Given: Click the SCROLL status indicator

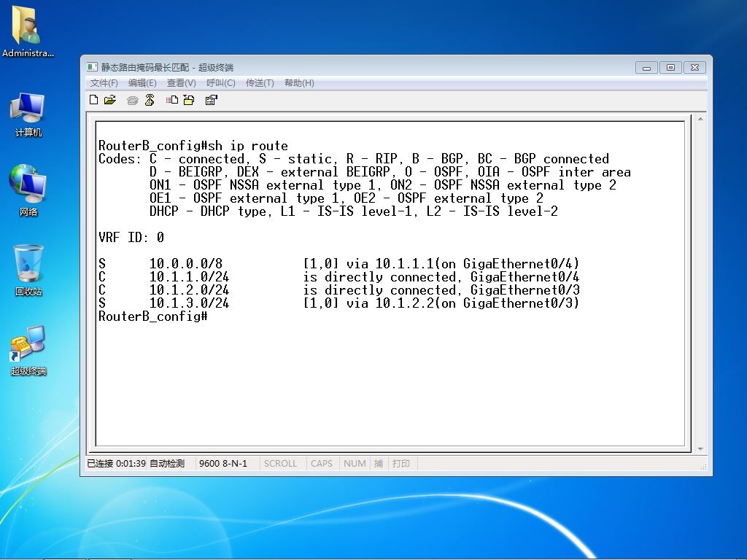Looking at the screenshot, I should [x=281, y=463].
